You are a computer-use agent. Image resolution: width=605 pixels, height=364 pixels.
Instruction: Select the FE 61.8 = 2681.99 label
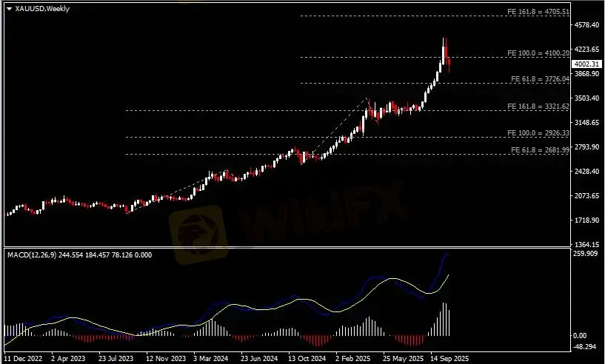540,150
